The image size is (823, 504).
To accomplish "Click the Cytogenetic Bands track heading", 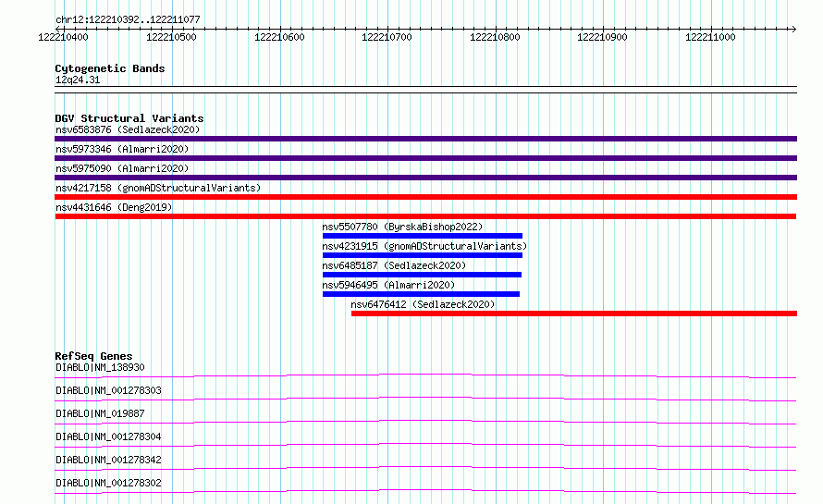I will click(x=110, y=68).
